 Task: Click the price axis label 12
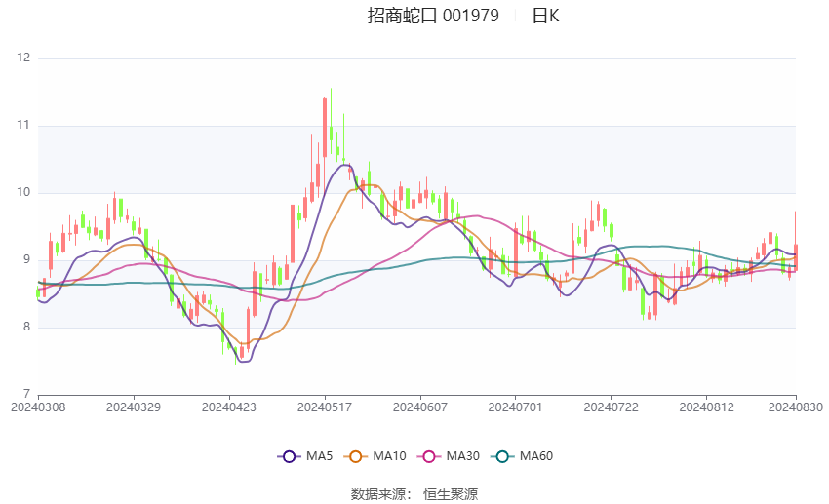23,58
